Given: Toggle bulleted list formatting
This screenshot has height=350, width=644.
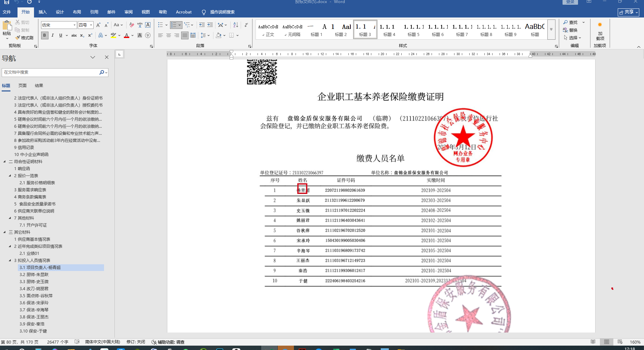Looking at the screenshot, I should 160,25.
